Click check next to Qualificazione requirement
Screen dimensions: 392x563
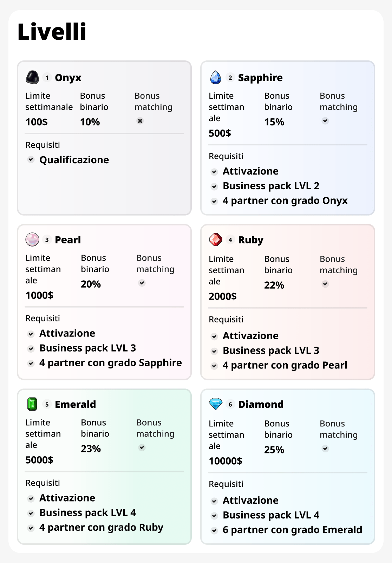pyautogui.click(x=31, y=159)
